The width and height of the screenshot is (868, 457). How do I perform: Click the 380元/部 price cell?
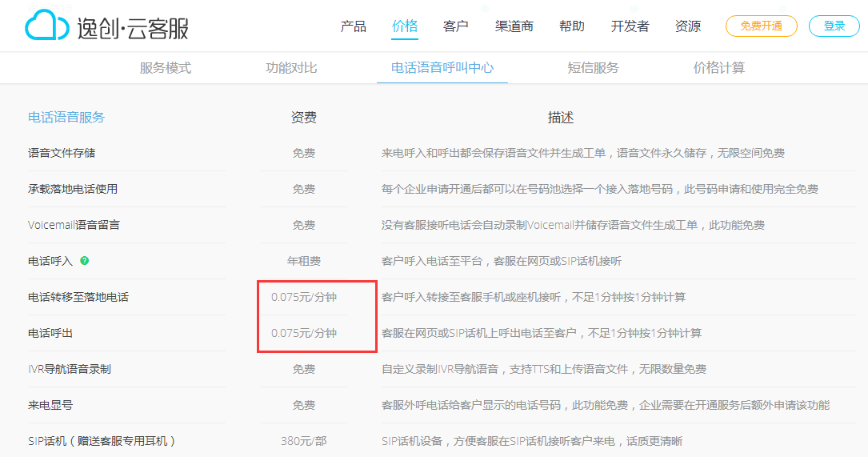coord(304,441)
